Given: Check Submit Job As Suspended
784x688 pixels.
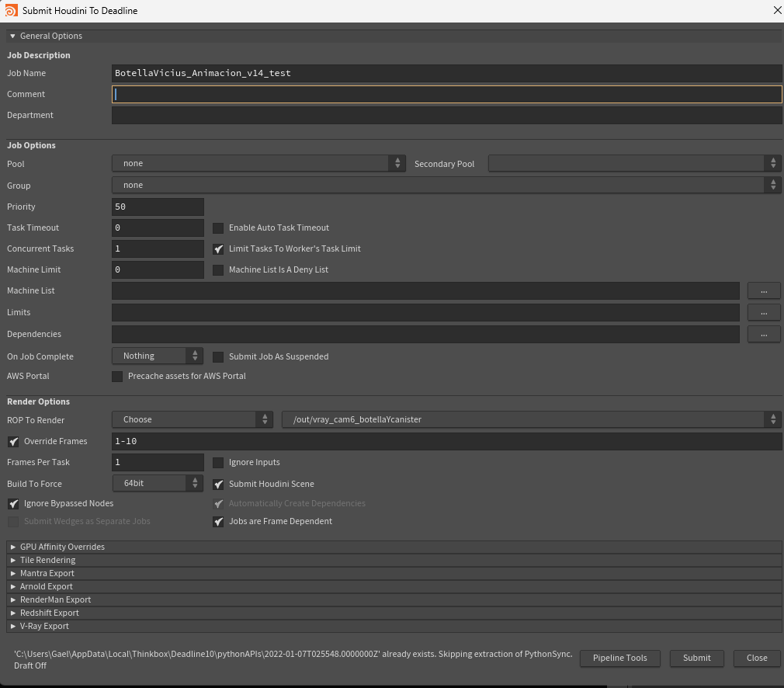Looking at the screenshot, I should [218, 356].
